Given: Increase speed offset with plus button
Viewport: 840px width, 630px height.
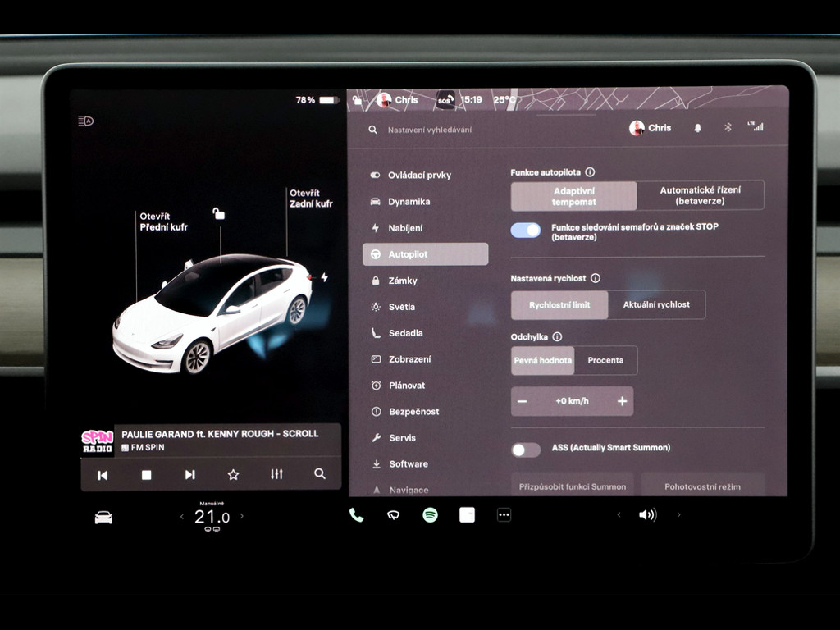Looking at the screenshot, I should pos(622,401).
